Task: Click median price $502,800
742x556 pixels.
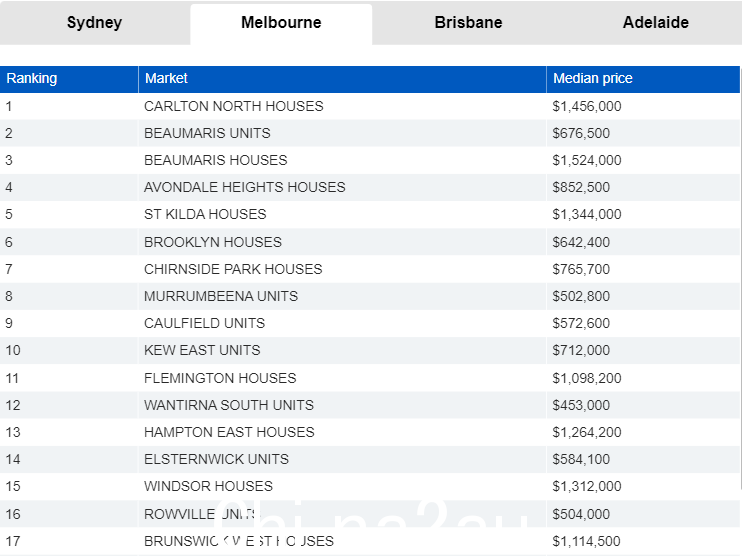Action: 581,296
